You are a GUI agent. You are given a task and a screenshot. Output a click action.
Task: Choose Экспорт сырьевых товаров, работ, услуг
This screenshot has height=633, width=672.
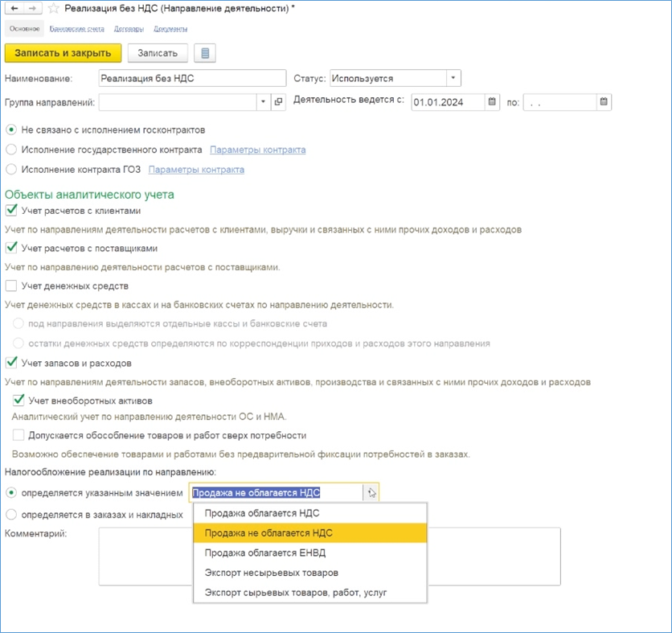point(310,592)
